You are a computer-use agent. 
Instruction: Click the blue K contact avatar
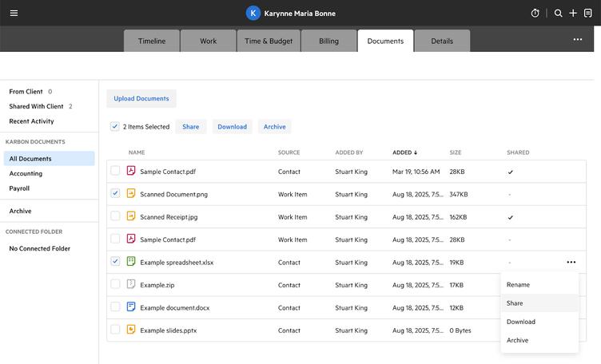coord(253,14)
